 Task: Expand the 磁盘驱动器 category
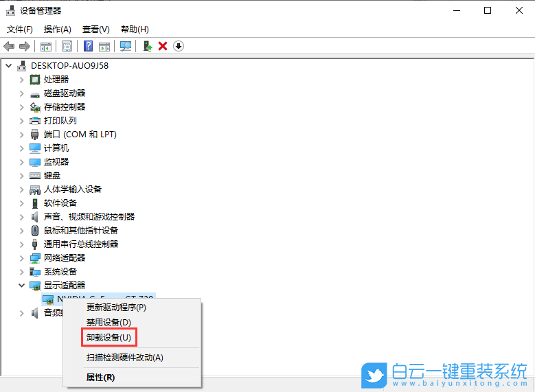pos(22,93)
